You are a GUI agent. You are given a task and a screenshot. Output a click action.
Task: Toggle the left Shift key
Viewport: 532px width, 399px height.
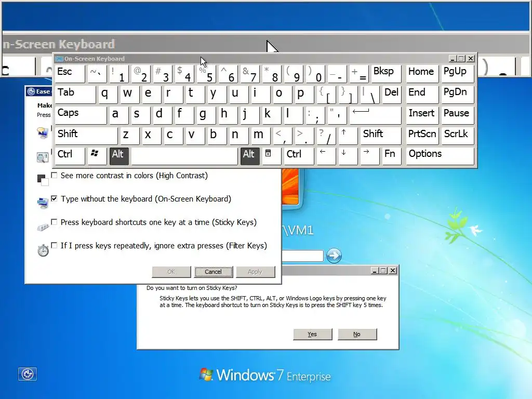point(86,136)
